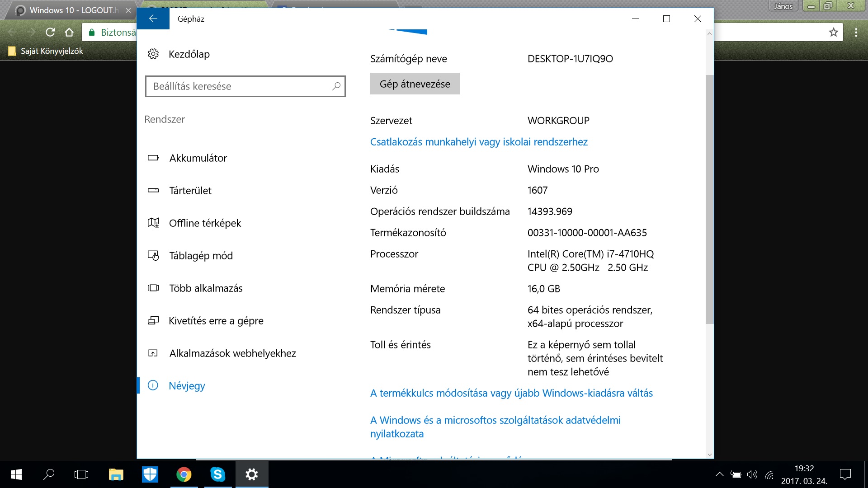Select the Névjegy page entry
Screen dimensions: 868x488
point(187,386)
